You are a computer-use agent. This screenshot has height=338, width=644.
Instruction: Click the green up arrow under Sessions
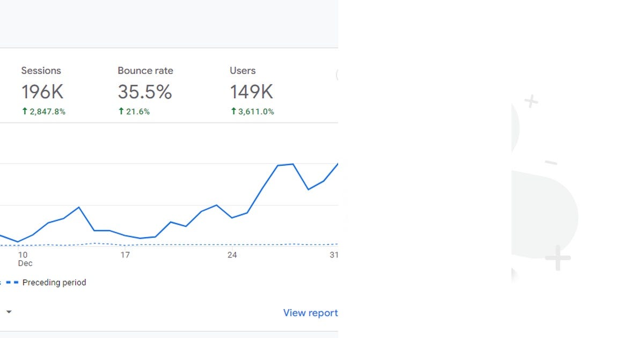pyautogui.click(x=24, y=112)
